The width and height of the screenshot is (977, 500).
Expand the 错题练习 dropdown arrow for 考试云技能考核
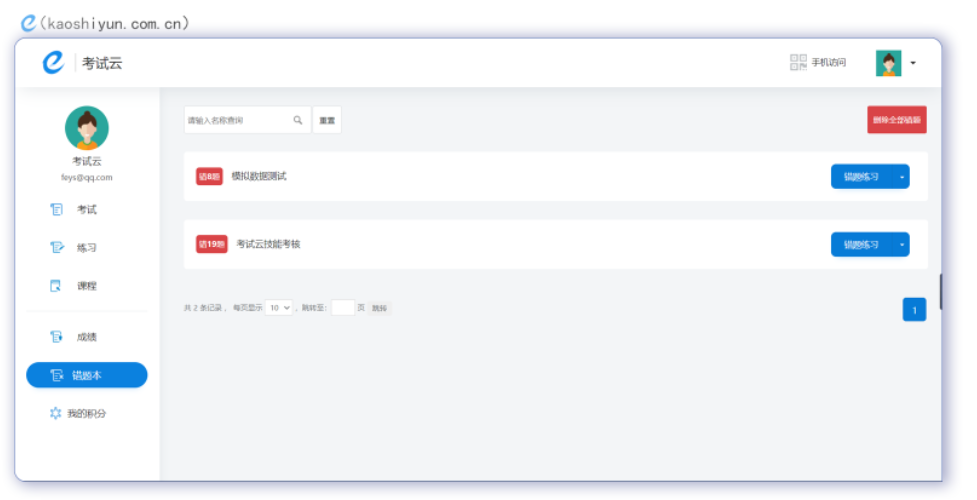tap(901, 245)
